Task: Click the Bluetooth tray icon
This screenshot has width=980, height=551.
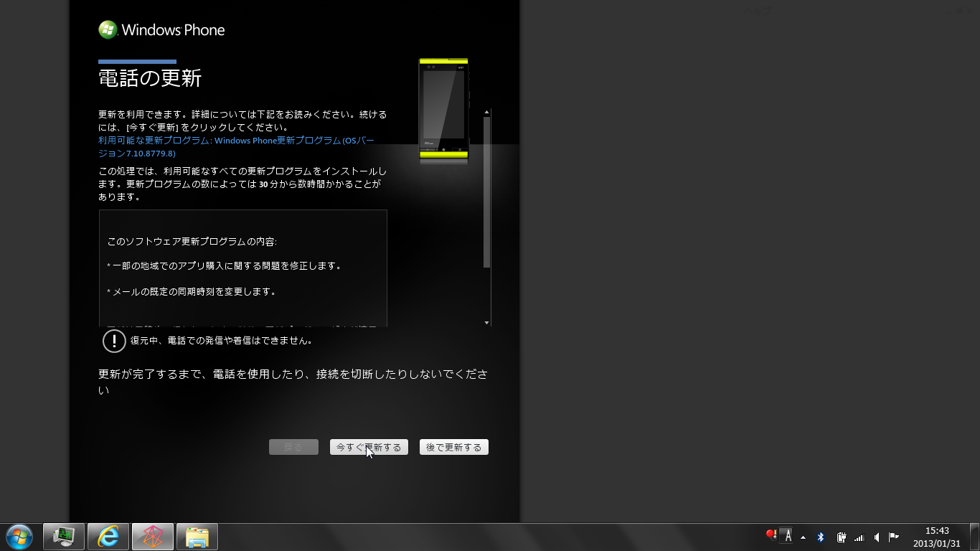Action: 821,537
